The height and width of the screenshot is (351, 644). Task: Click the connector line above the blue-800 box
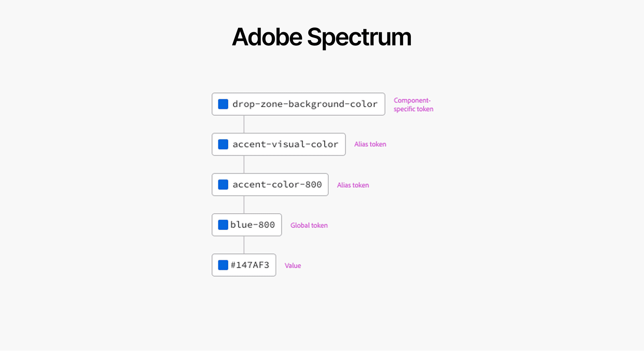244,205
